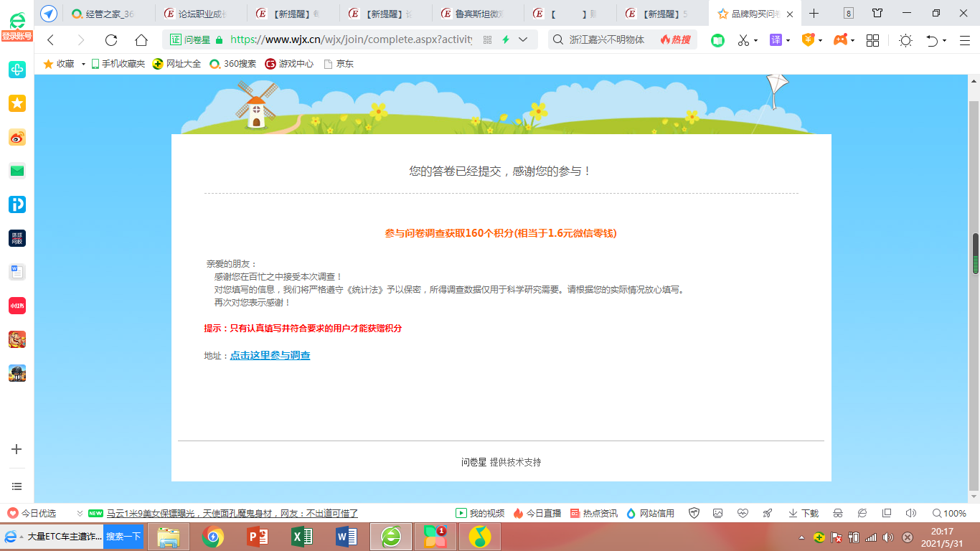The width and height of the screenshot is (980, 551).
Task: Open the 手机收藏夹 bookmark
Action: (118, 64)
